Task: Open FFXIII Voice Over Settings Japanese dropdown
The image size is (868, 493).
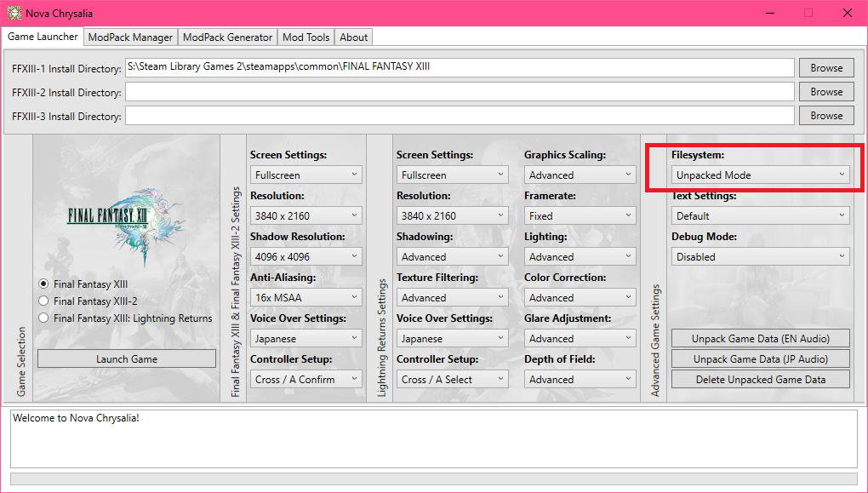Action: [306, 338]
